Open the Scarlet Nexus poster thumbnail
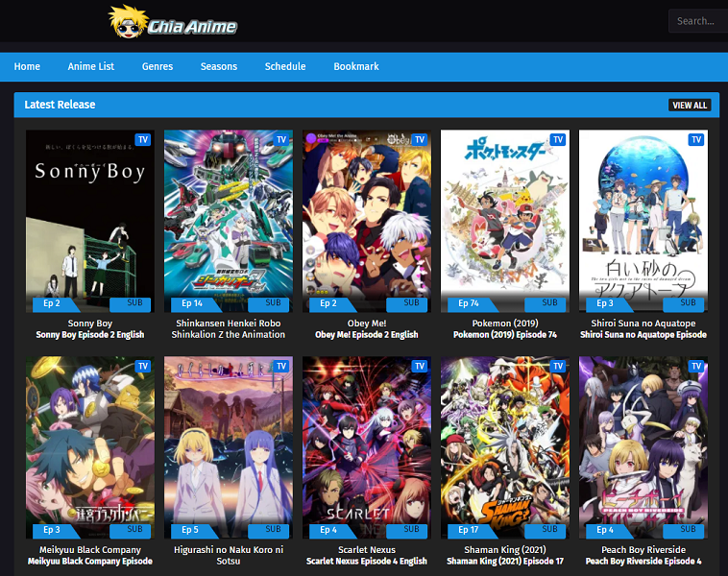The image size is (728, 576). pyautogui.click(x=367, y=447)
